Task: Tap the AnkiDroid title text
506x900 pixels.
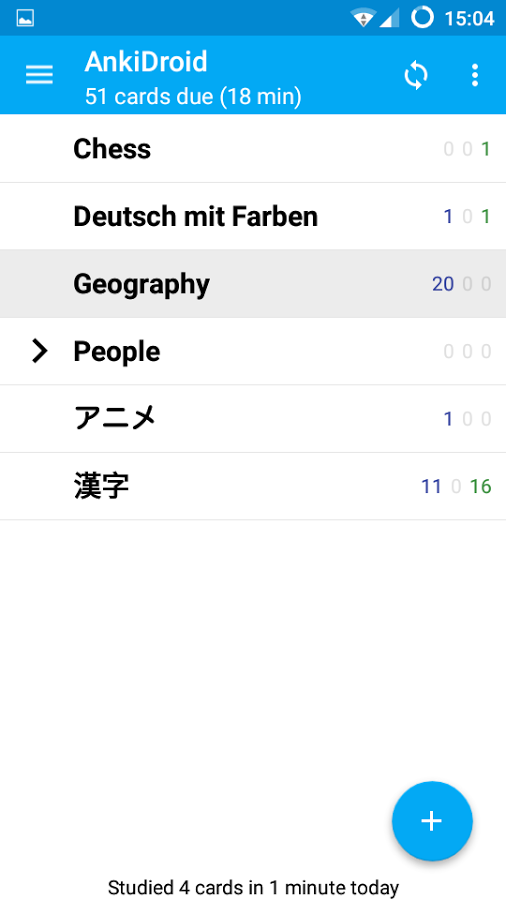Action: 146,61
